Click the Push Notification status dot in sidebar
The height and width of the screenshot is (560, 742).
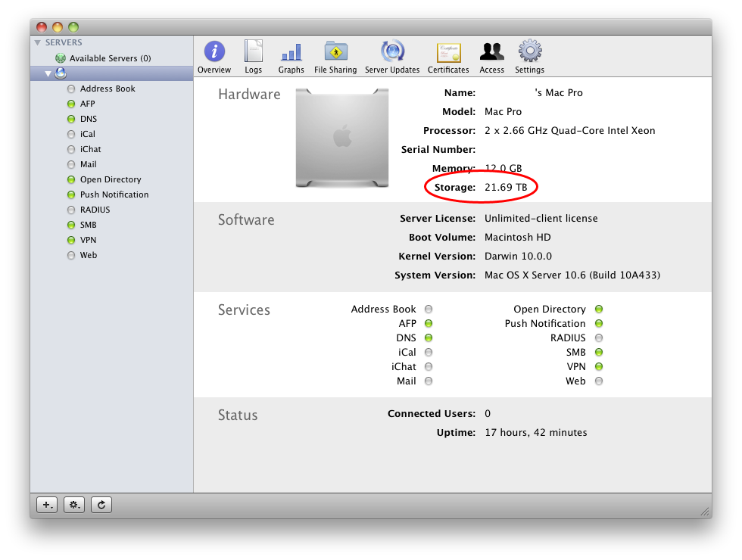(x=71, y=194)
